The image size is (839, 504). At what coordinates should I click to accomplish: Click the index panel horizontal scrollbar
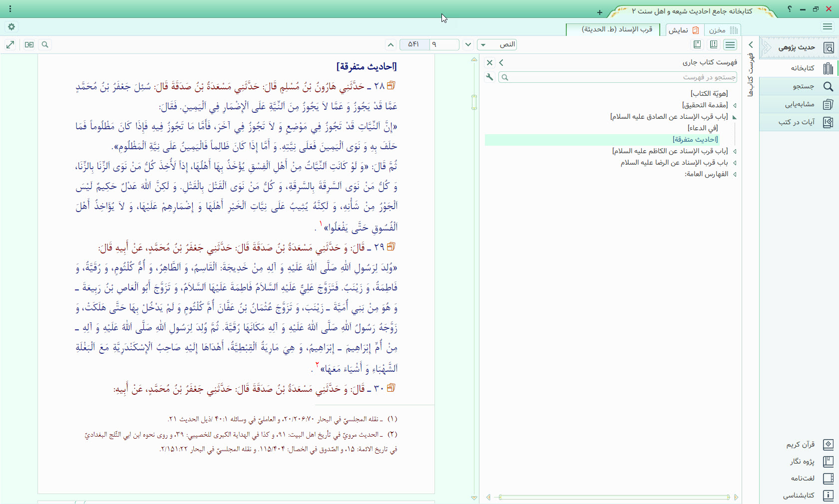(613, 497)
